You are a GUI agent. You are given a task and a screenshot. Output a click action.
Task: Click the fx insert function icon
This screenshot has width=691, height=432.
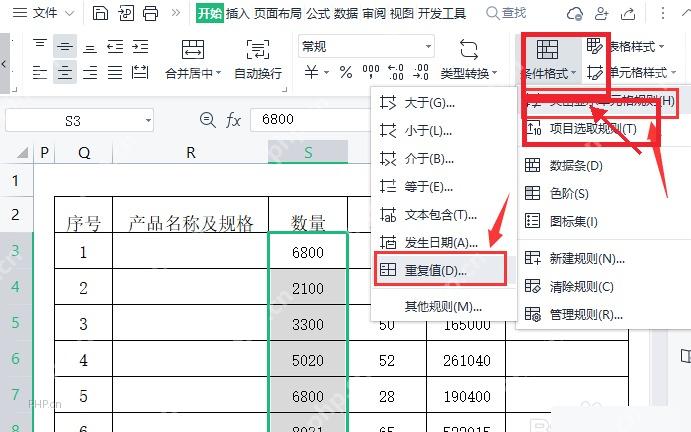tap(233, 119)
